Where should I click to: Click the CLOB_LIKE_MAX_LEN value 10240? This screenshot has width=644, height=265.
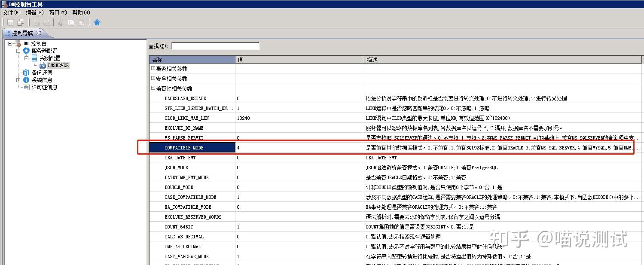(244, 118)
